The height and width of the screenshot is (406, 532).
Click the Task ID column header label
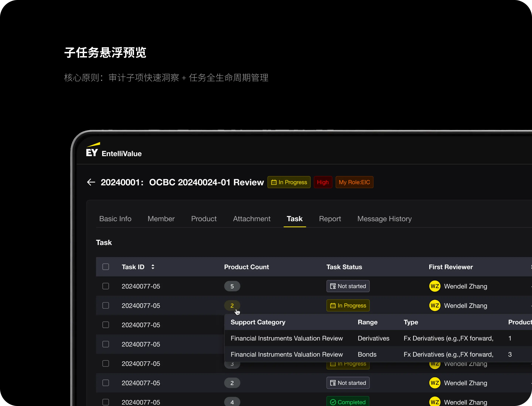click(133, 267)
